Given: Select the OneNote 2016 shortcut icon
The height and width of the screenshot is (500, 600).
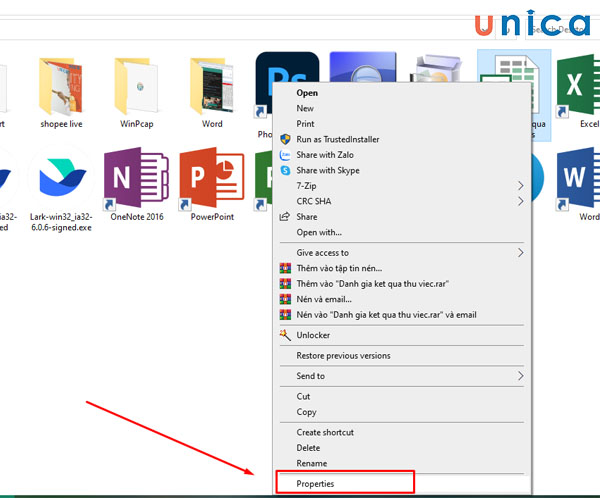Looking at the screenshot, I should tap(137, 180).
